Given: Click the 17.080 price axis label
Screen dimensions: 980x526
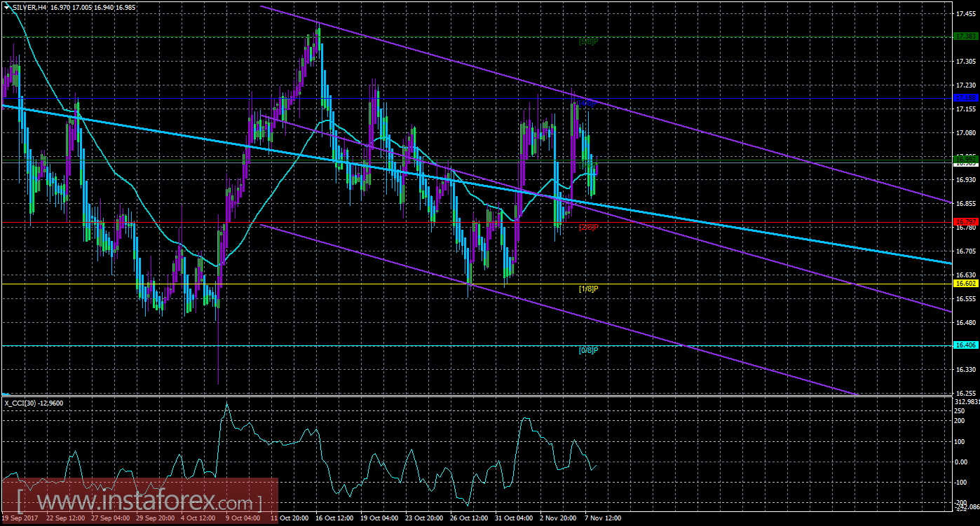Looking at the screenshot, I should pos(966,133).
